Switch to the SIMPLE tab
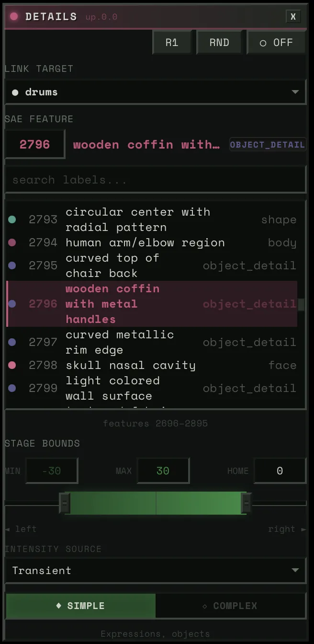Screen dimensions: 314x644 point(80,606)
